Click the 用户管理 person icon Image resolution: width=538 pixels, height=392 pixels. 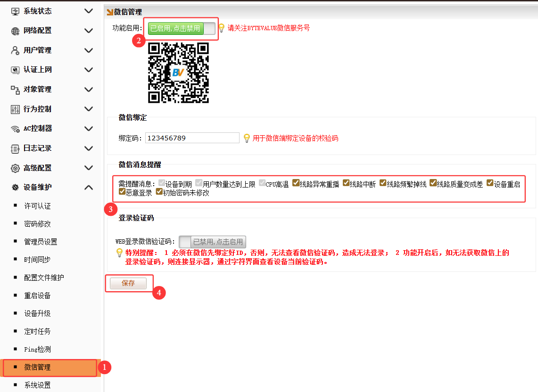(x=15, y=50)
